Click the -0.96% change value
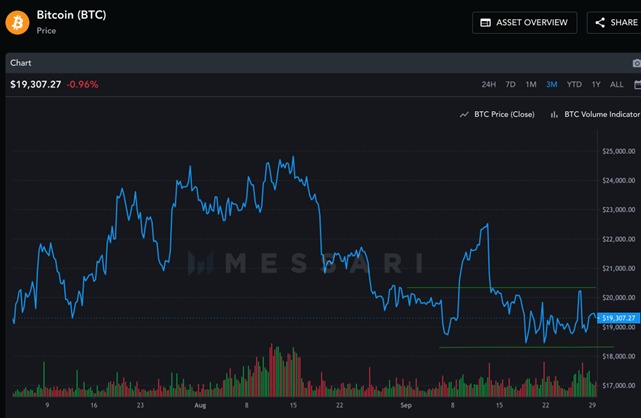641x418 pixels. [83, 85]
